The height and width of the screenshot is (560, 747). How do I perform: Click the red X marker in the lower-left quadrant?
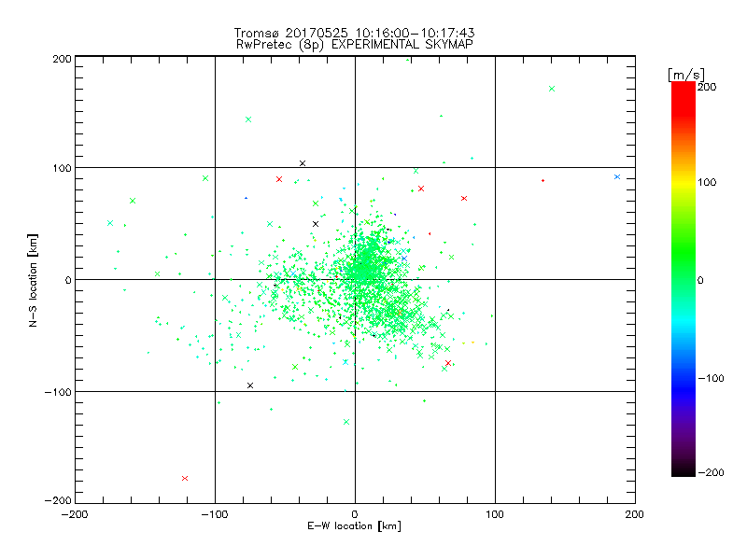185,478
